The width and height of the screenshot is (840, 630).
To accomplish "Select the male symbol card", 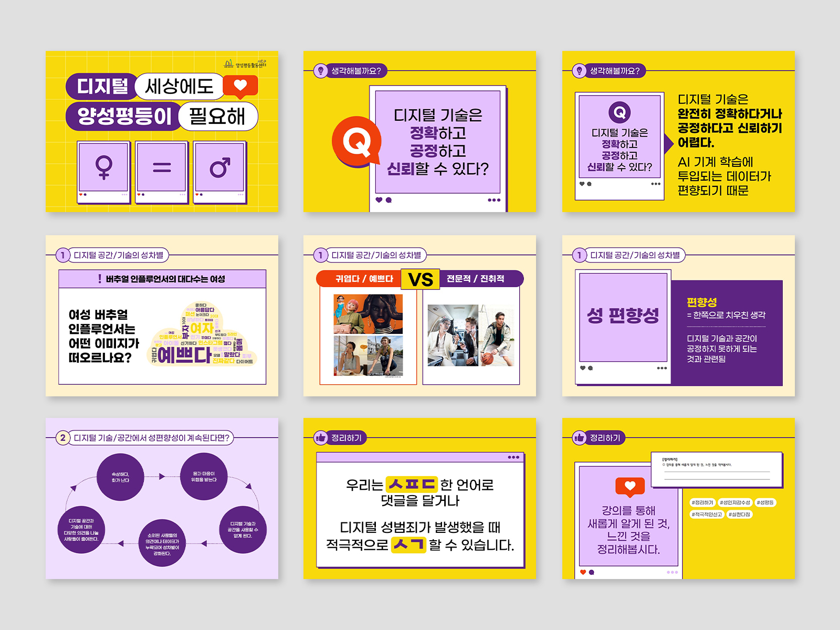I will coord(219,172).
